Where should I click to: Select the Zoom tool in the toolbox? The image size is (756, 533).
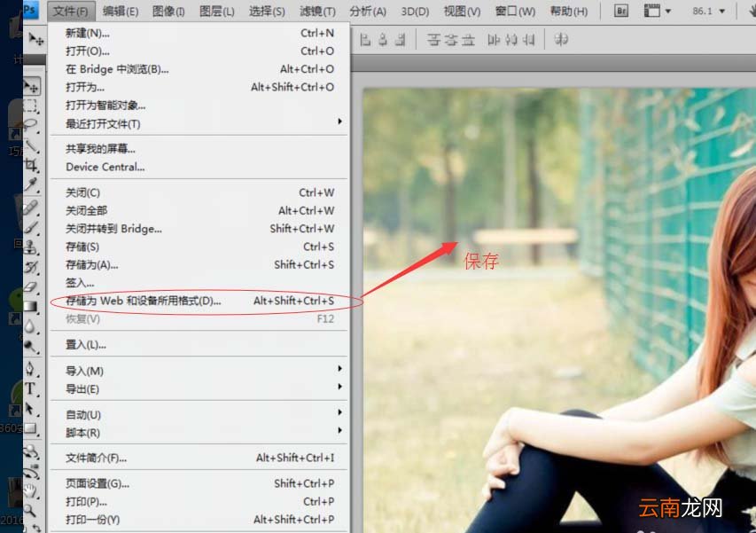point(31,511)
